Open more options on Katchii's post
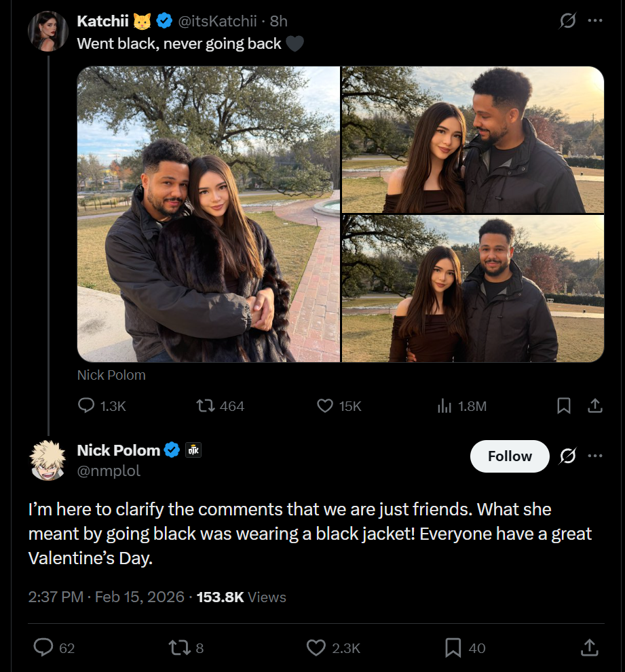Image resolution: width=625 pixels, height=672 pixels. pyautogui.click(x=595, y=21)
